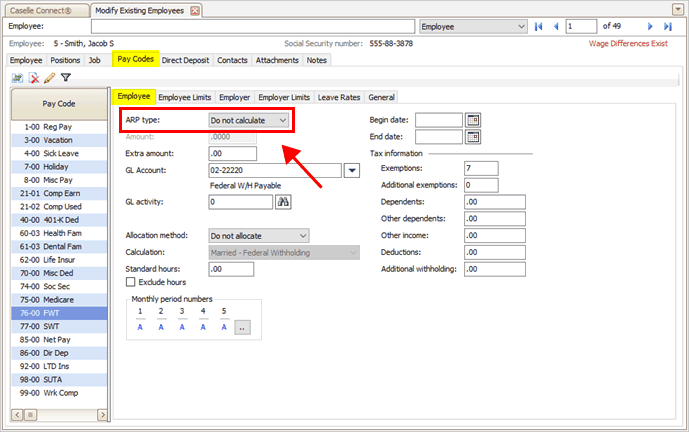Switch to the Direct Deposit tab
This screenshot has width=689, height=432.
tap(186, 60)
